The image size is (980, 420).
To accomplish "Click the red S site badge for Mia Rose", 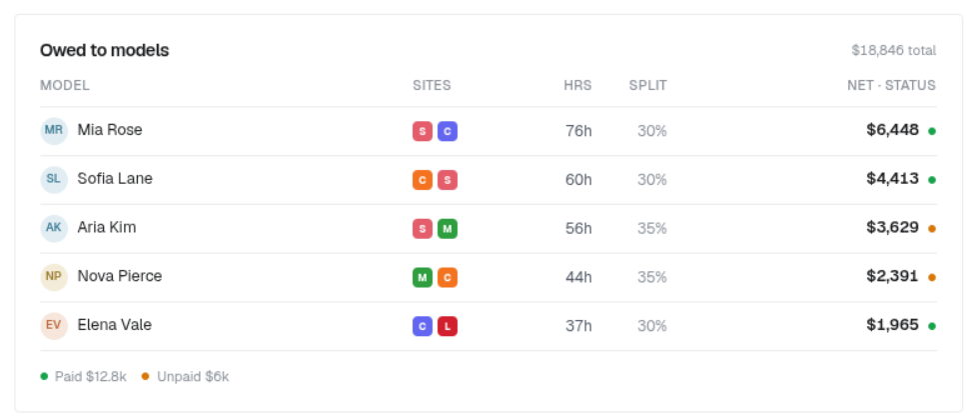I will [x=423, y=131].
